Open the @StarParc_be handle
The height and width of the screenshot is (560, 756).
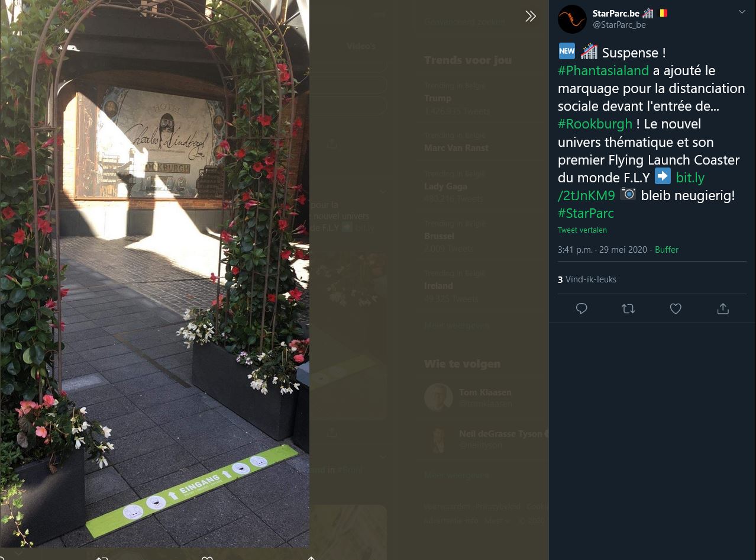pos(619,25)
